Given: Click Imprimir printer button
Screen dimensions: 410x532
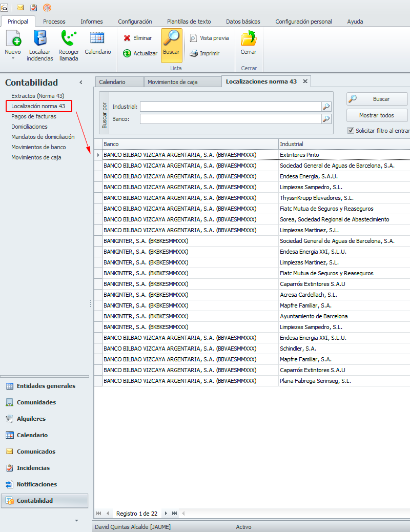Looking at the screenshot, I should 204,53.
